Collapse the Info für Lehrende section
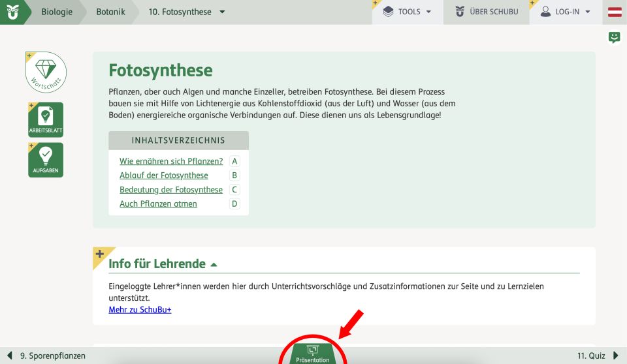Viewport: 627px width, 364px height. 214,265
